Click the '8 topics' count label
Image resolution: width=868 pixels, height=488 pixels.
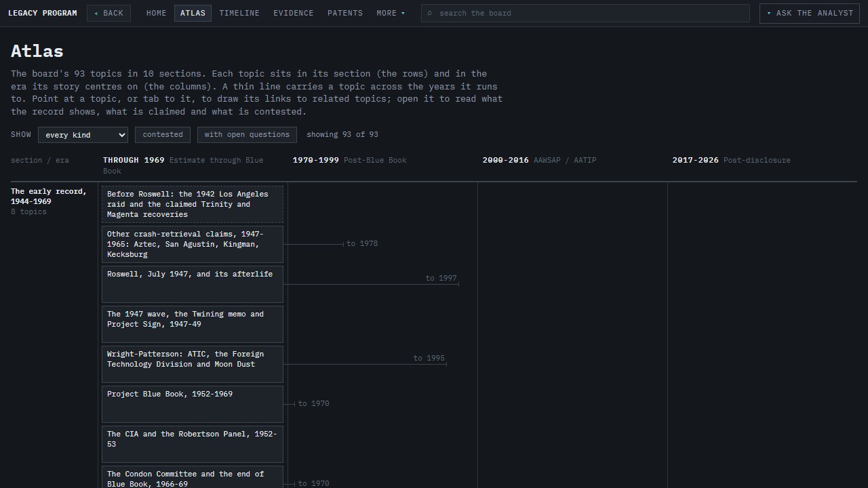point(28,211)
